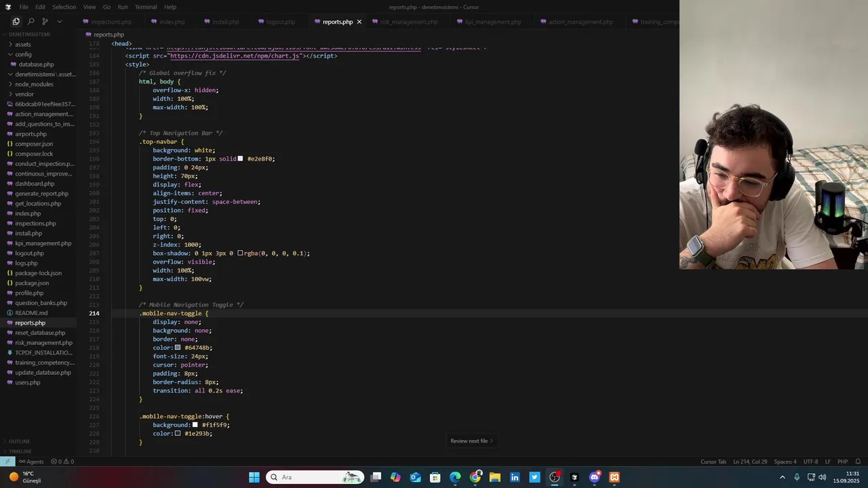Change indentation via Spaces: 4

tap(785, 462)
